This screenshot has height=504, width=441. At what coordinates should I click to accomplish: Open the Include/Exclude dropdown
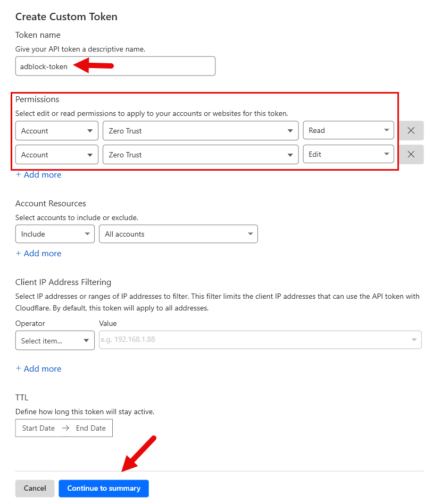[x=55, y=234]
